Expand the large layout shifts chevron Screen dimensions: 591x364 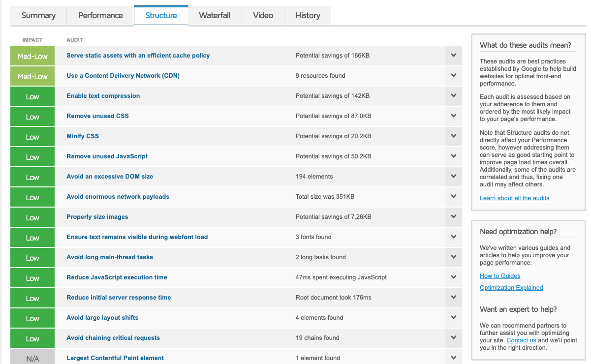[x=454, y=318]
